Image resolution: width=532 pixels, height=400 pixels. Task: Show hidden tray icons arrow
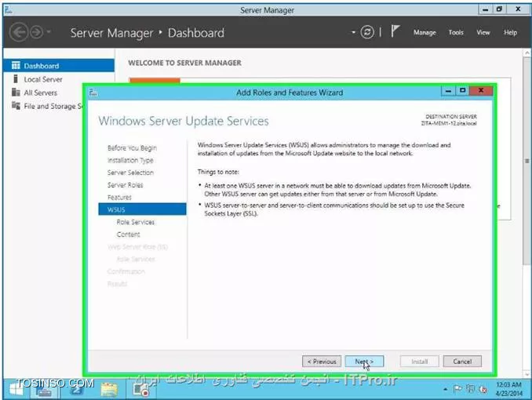click(445, 389)
